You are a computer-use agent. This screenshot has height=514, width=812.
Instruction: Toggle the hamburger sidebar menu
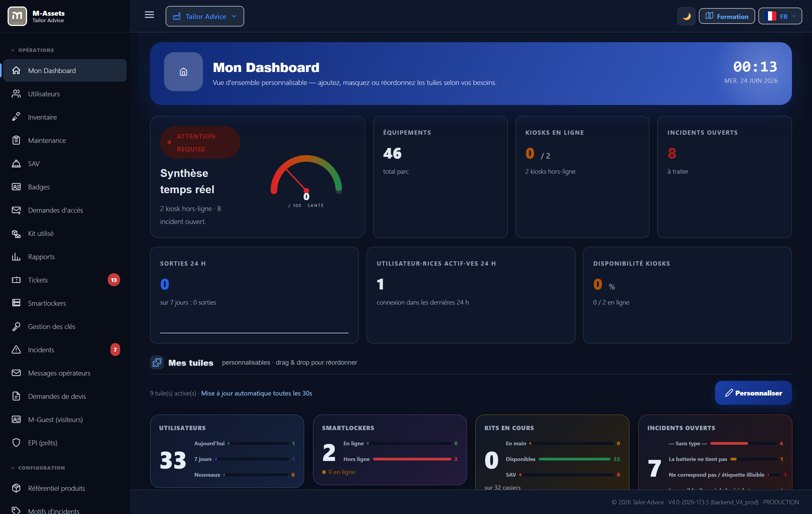pos(149,15)
